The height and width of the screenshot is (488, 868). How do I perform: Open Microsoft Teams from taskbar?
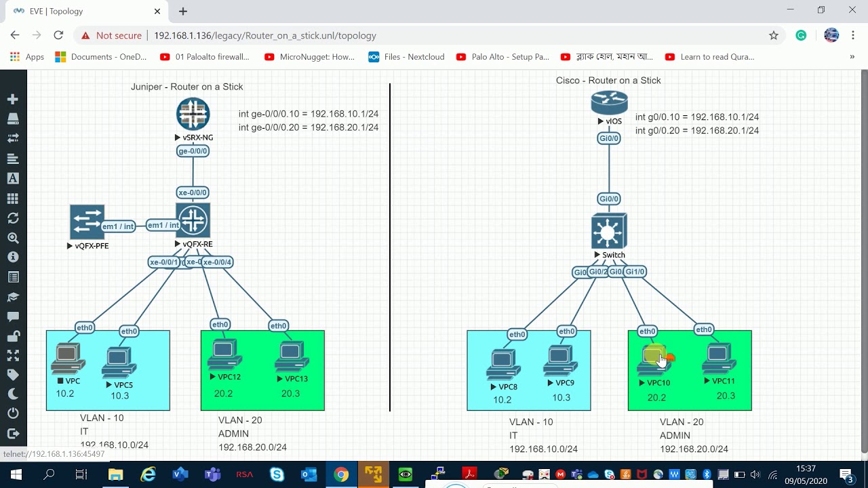coord(212,474)
